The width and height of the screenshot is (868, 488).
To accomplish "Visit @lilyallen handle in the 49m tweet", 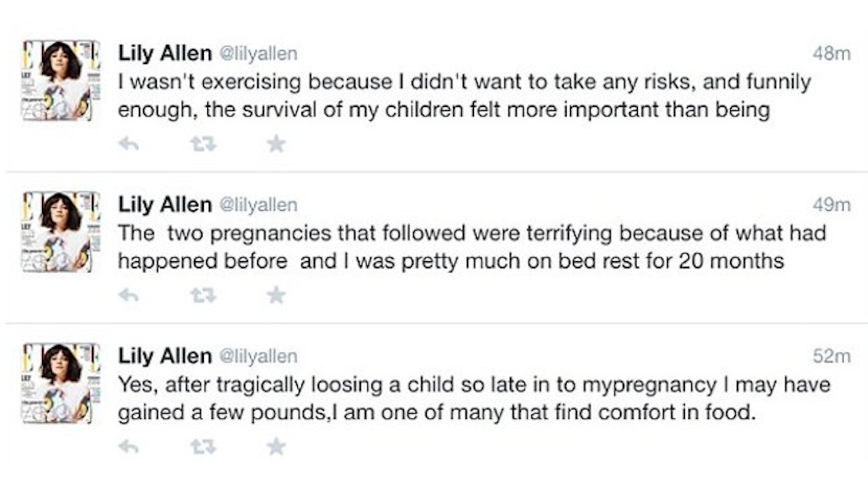I will [x=257, y=206].
